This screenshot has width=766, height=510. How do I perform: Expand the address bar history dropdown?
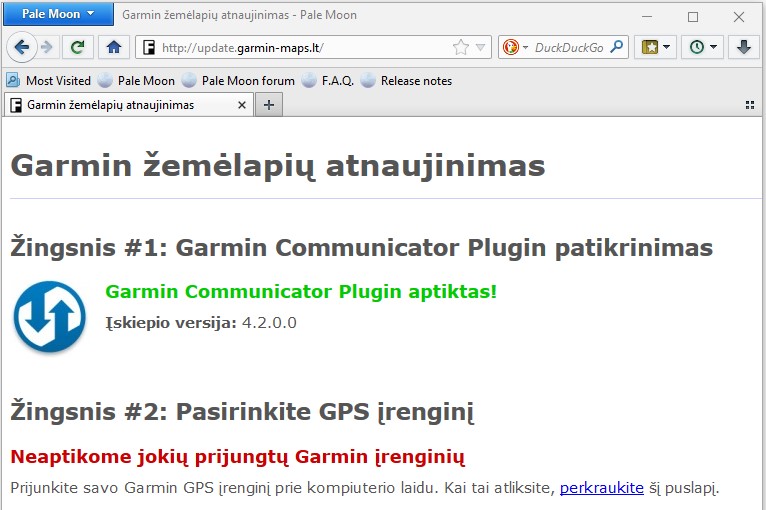tap(481, 47)
